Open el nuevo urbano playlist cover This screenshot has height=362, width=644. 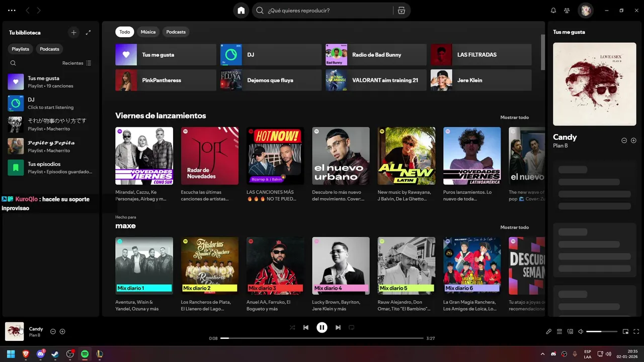[x=341, y=156]
